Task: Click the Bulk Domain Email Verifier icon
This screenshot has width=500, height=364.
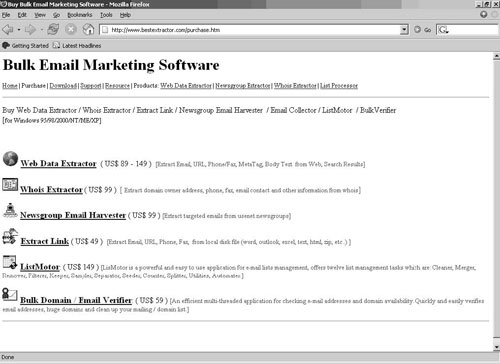Action: pos(10,295)
